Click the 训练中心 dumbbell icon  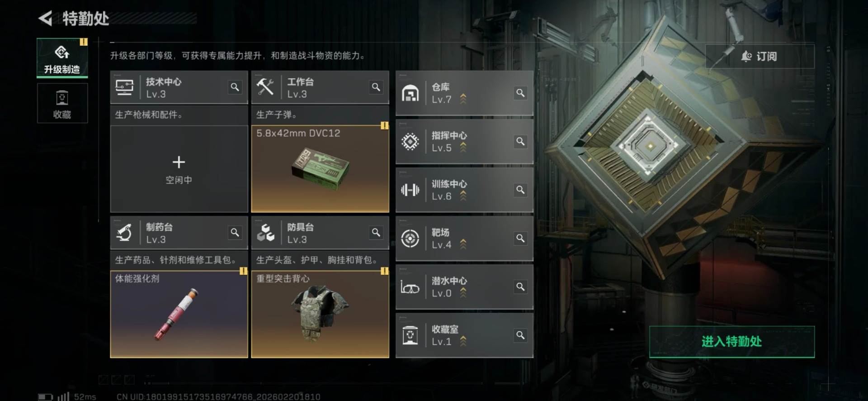click(410, 190)
